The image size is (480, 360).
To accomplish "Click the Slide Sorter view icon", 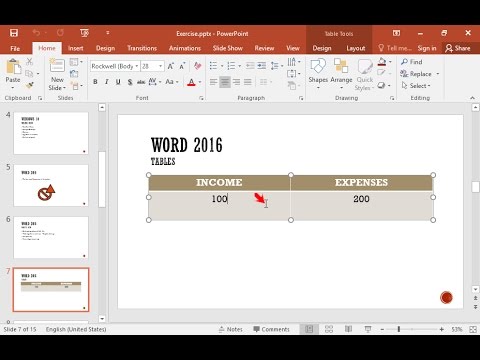I will click(329, 329).
